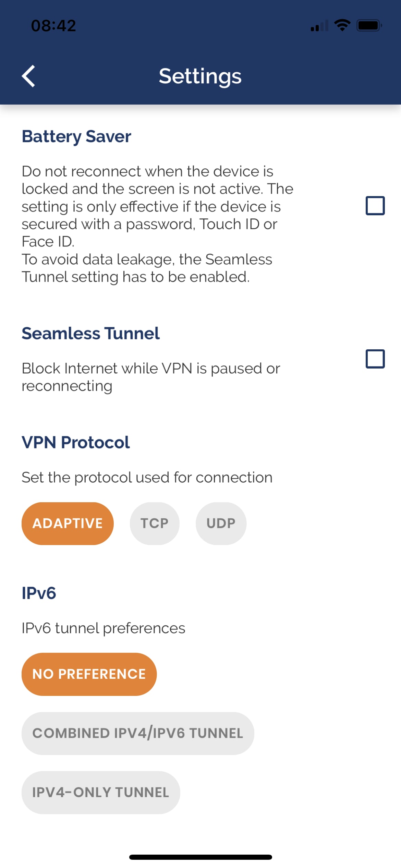Select COMBINED IPV4/IPV6 TUNNEL option
The image size is (401, 868).
(x=138, y=734)
